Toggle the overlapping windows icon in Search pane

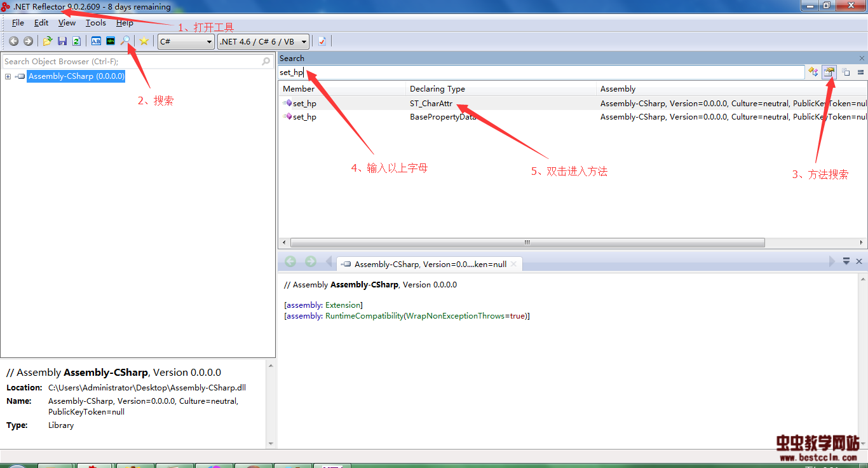tap(846, 72)
